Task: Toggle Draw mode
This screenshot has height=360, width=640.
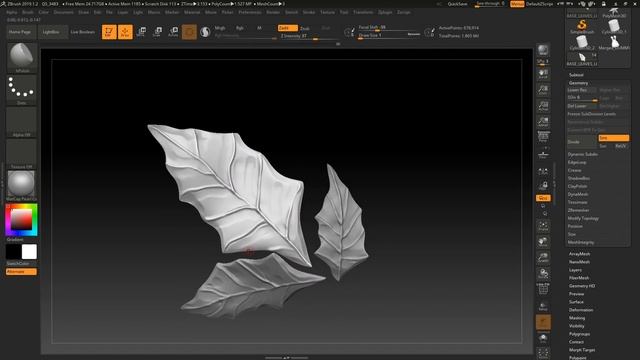Action: [x=125, y=32]
